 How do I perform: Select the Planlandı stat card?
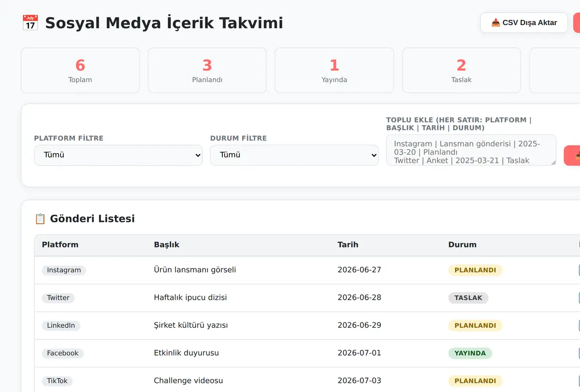point(207,70)
